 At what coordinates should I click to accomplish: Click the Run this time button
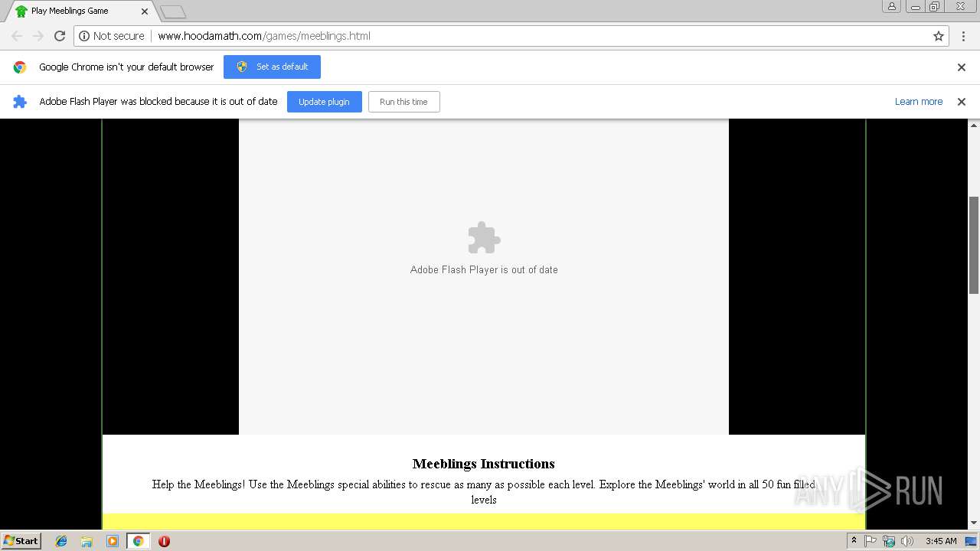pyautogui.click(x=403, y=102)
